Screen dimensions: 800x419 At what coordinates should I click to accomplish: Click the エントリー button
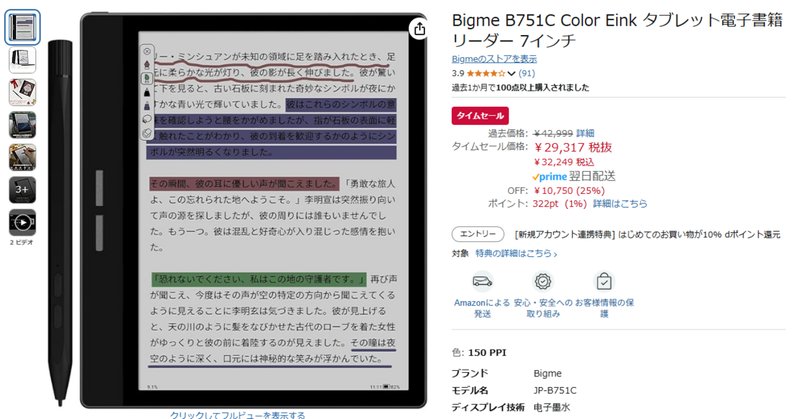pyautogui.click(x=478, y=234)
